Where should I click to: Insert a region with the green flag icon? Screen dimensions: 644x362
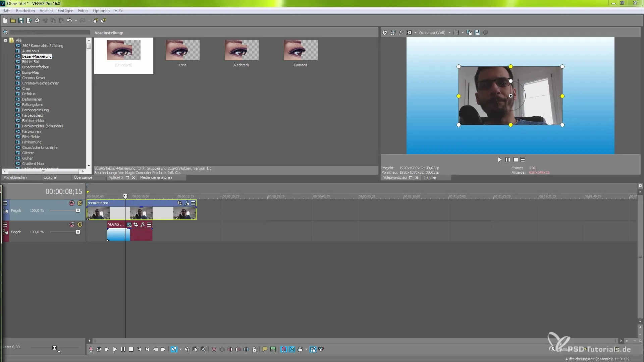pyautogui.click(x=273, y=349)
